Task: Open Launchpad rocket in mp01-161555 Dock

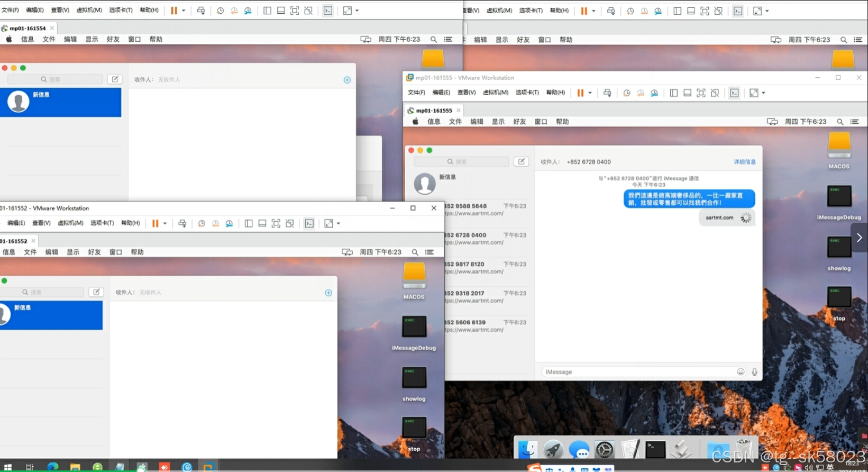Action: 553,450
